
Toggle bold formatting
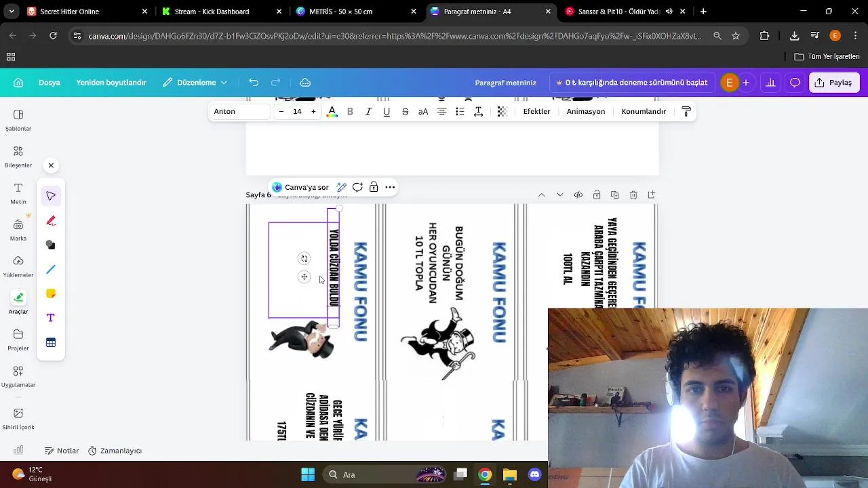pos(350,111)
